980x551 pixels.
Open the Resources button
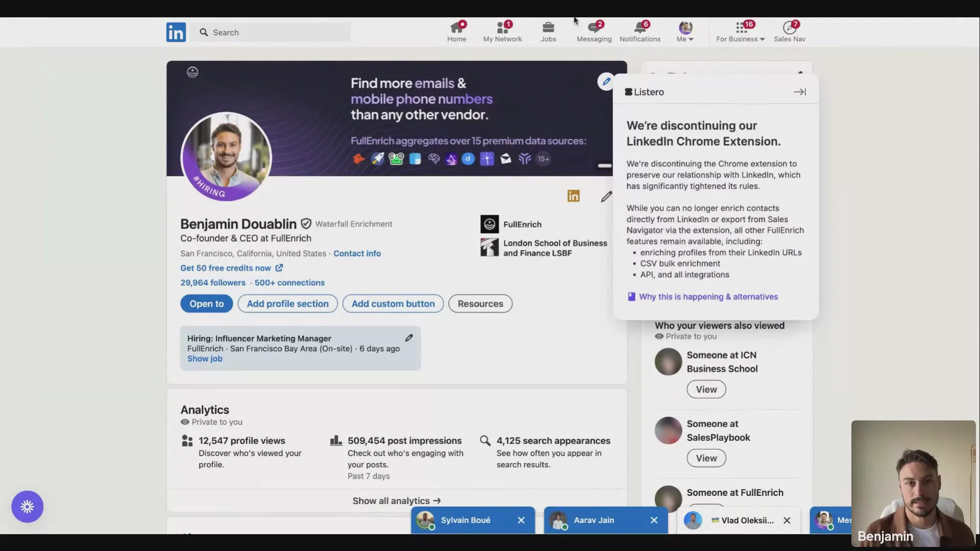480,304
